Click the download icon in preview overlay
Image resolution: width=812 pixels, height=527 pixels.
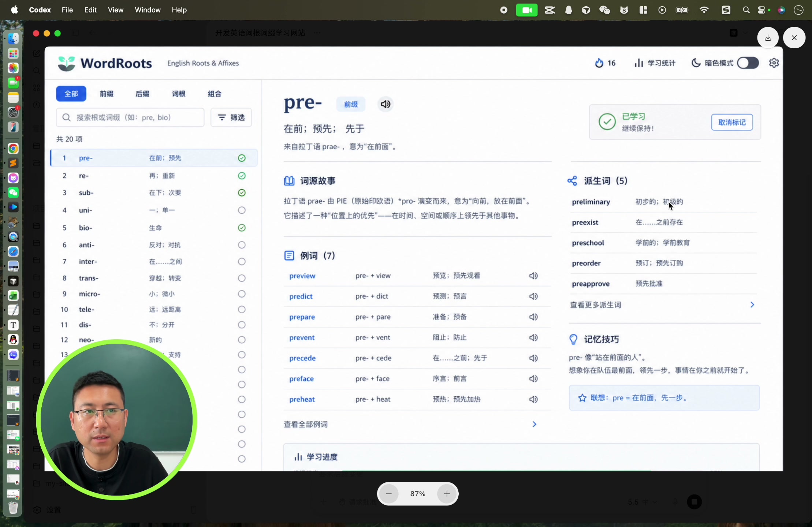768,38
